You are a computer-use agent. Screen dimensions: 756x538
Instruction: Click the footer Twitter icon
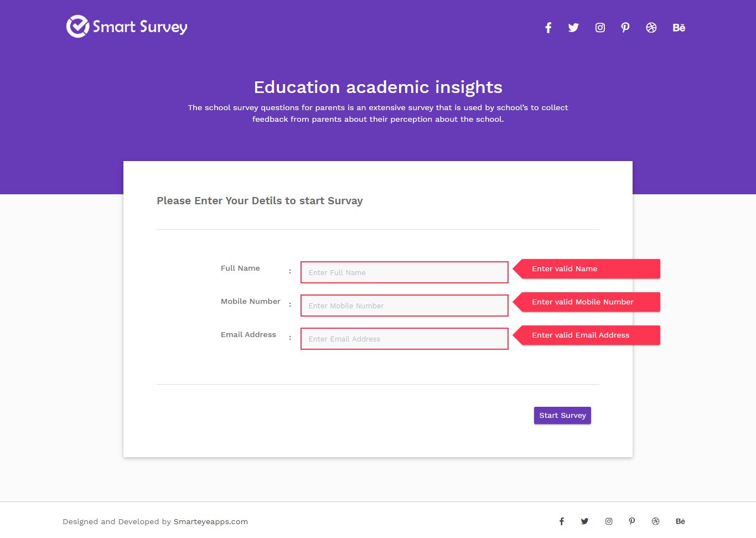584,521
